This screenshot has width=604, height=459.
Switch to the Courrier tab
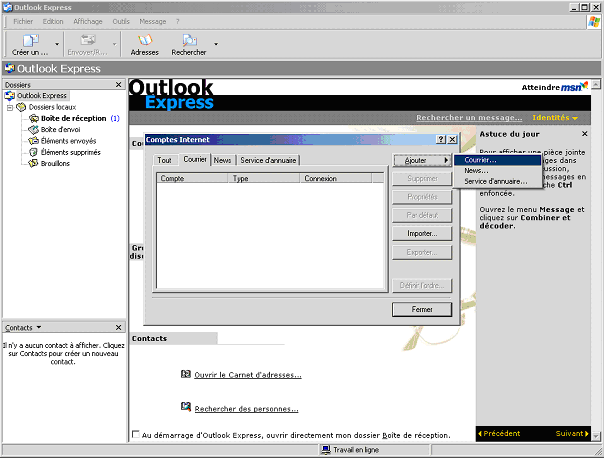[x=195, y=159]
